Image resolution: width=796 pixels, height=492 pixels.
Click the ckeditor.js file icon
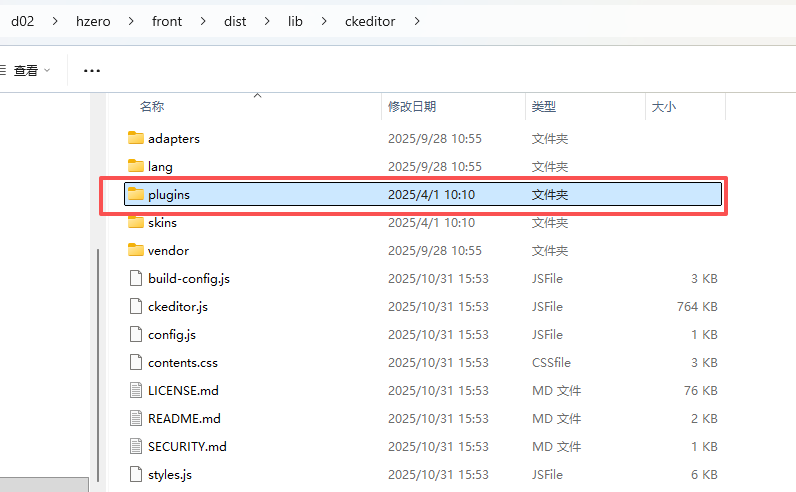click(x=136, y=306)
